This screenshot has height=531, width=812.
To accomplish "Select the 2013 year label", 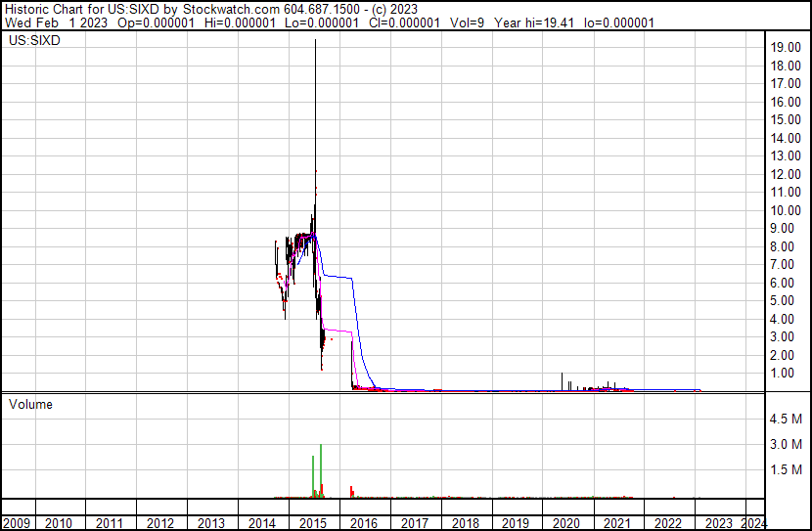I will click(210, 523).
